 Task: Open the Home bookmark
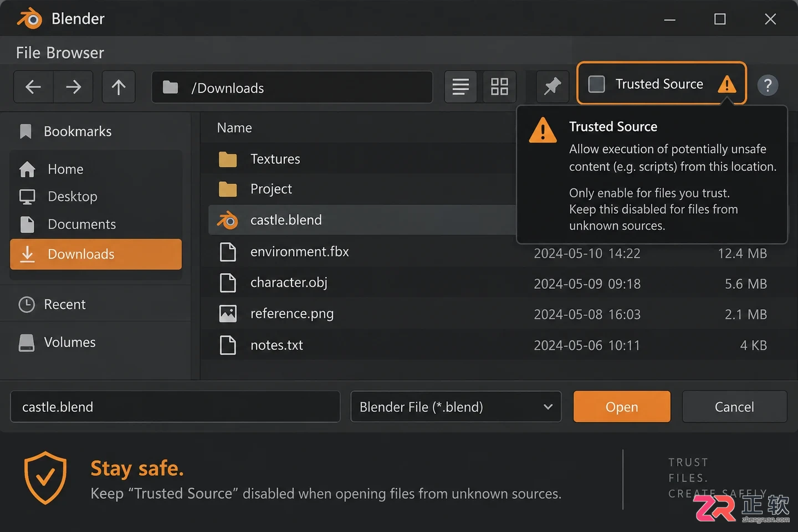pos(96,169)
